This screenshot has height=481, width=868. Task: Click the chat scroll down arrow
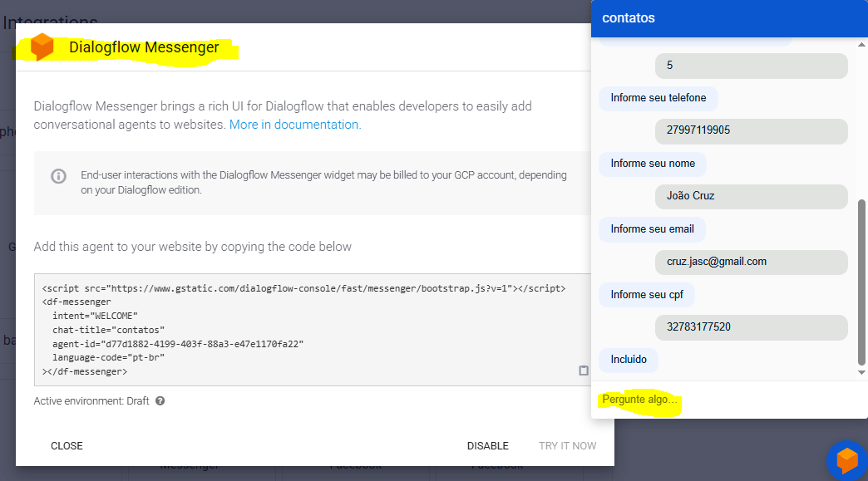point(861,373)
